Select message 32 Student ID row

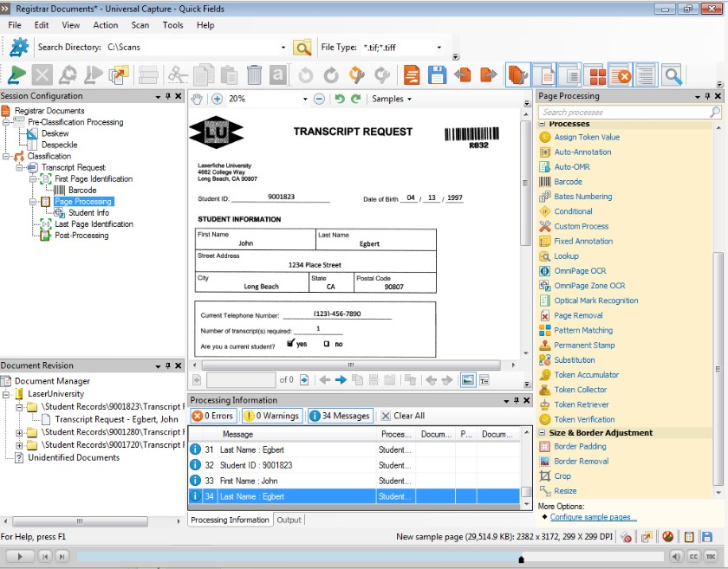point(354,465)
